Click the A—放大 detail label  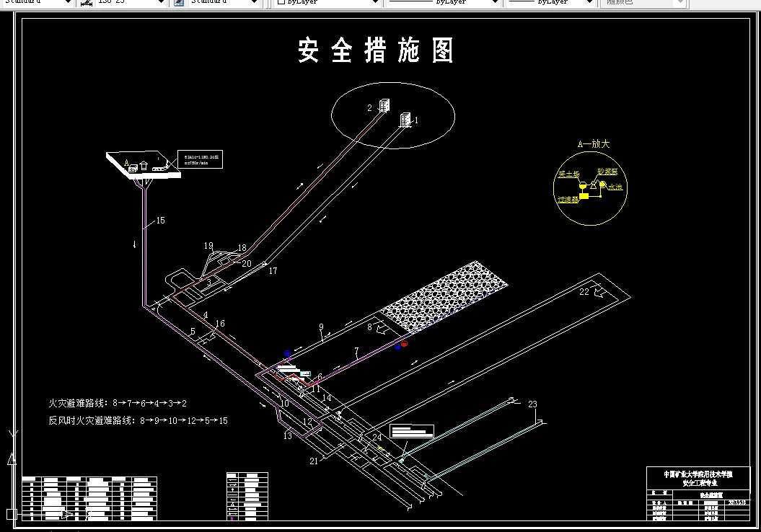click(x=594, y=143)
